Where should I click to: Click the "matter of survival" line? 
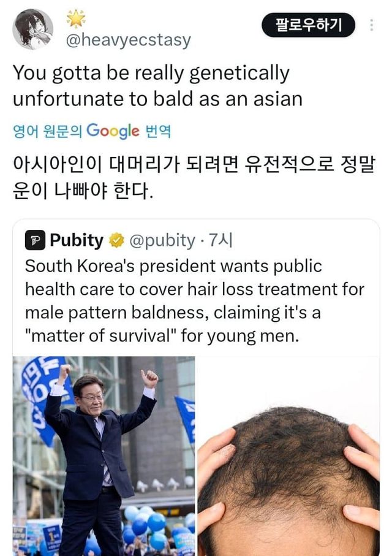[x=162, y=336]
